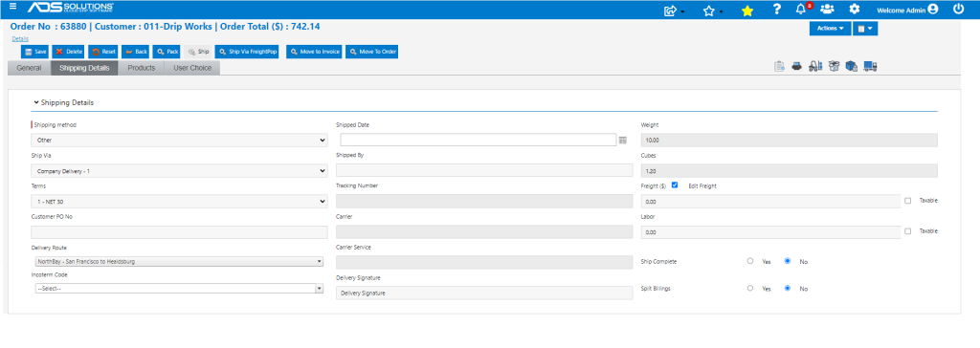This screenshot has height=348, width=980.
Task: Click Ship Via FreightPop
Action: pos(248,52)
